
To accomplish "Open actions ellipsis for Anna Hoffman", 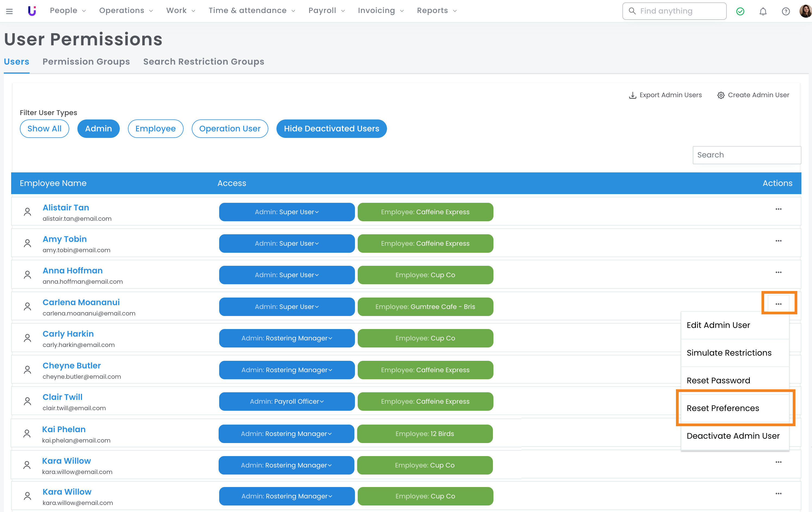I will pyautogui.click(x=778, y=272).
